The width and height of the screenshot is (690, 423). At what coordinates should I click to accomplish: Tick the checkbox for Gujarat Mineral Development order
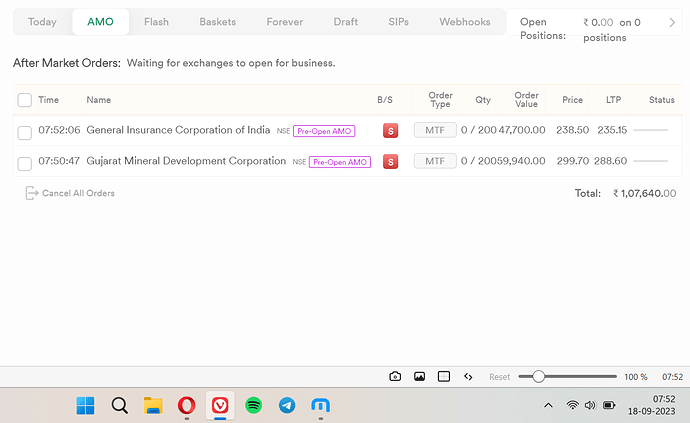pos(25,163)
